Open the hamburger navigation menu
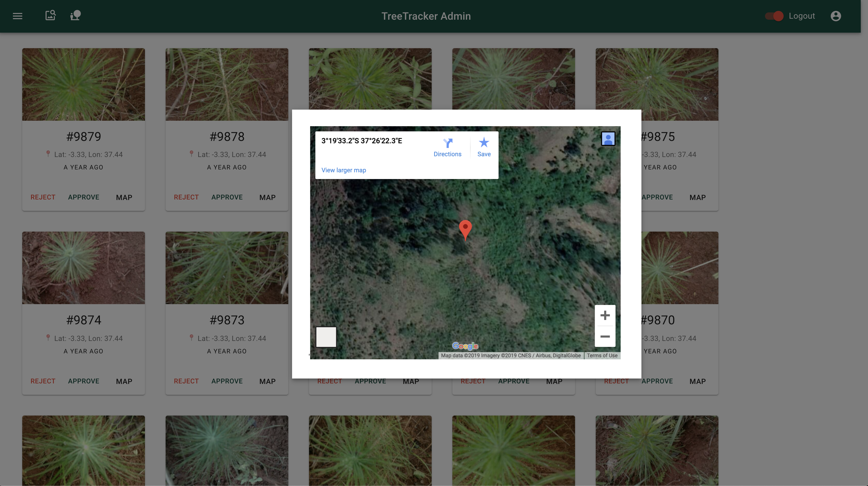868x486 pixels. pos(18,16)
